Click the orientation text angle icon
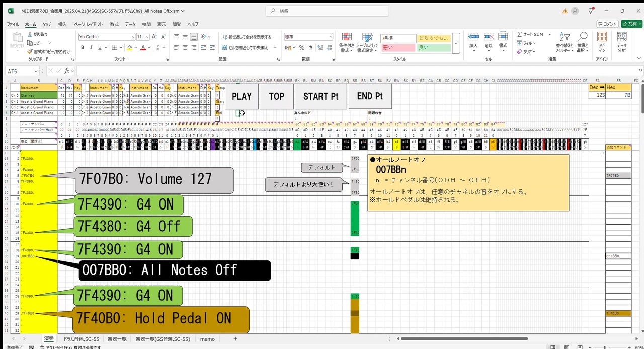The image size is (644, 349). [204, 37]
